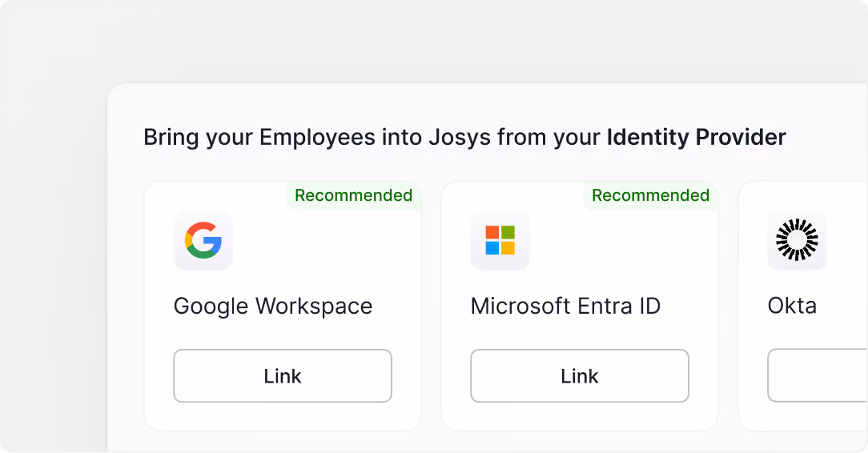Screen dimensions: 868x453
Task: Click Recommended badge on Google Workspace card
Action: [353, 195]
